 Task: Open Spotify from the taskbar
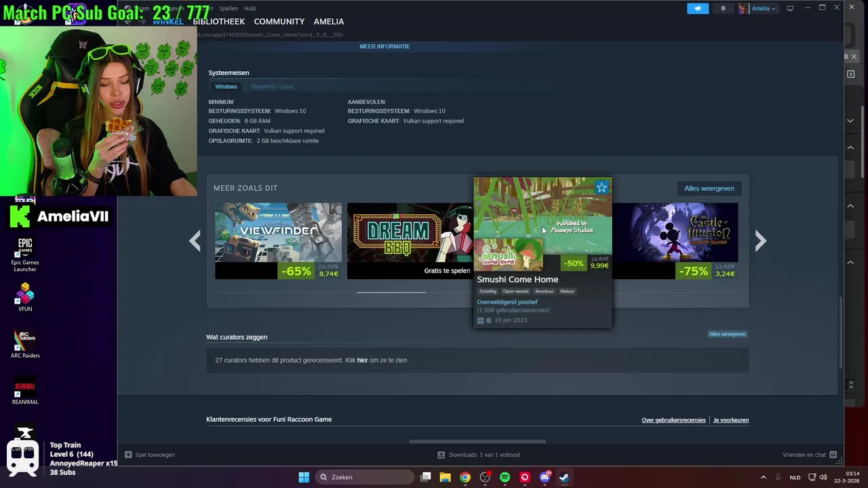pyautogui.click(x=505, y=477)
